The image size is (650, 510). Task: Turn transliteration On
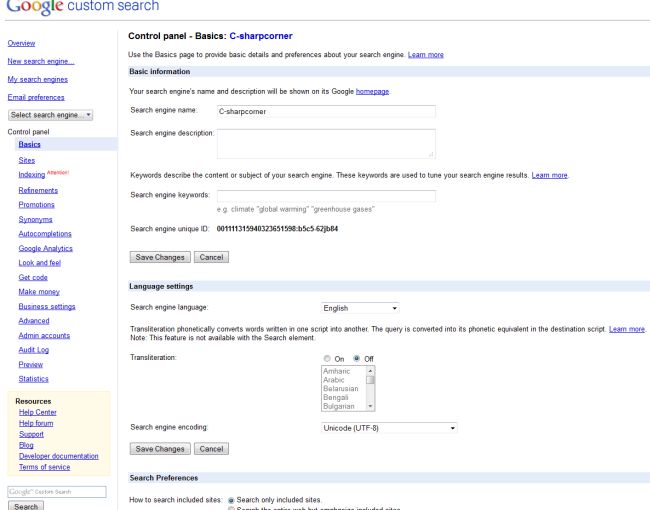(x=327, y=357)
